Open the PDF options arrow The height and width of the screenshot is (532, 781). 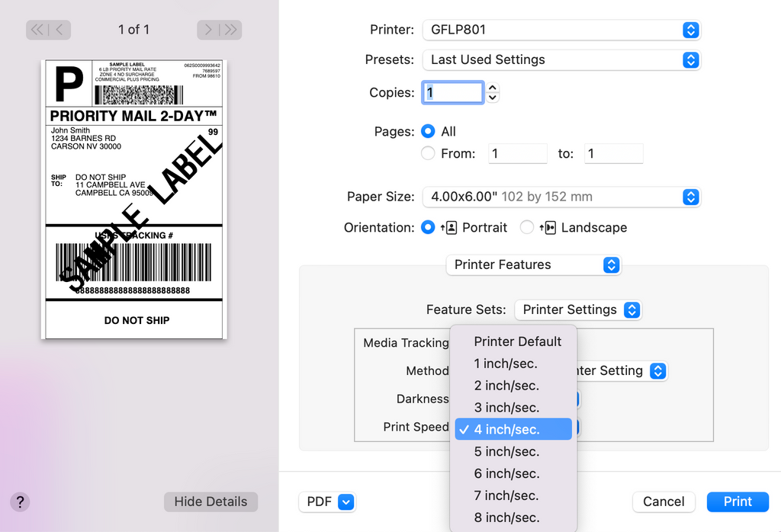[x=346, y=502]
